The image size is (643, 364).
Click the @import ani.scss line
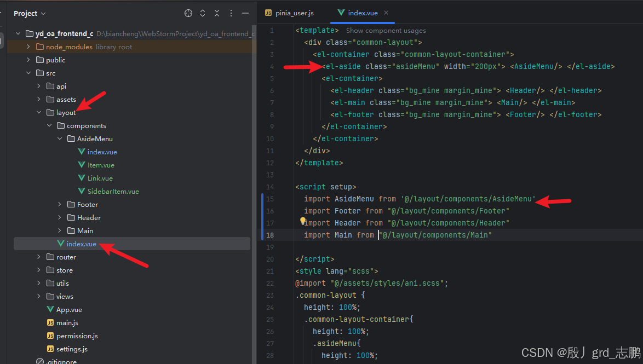pyautogui.click(x=371, y=283)
